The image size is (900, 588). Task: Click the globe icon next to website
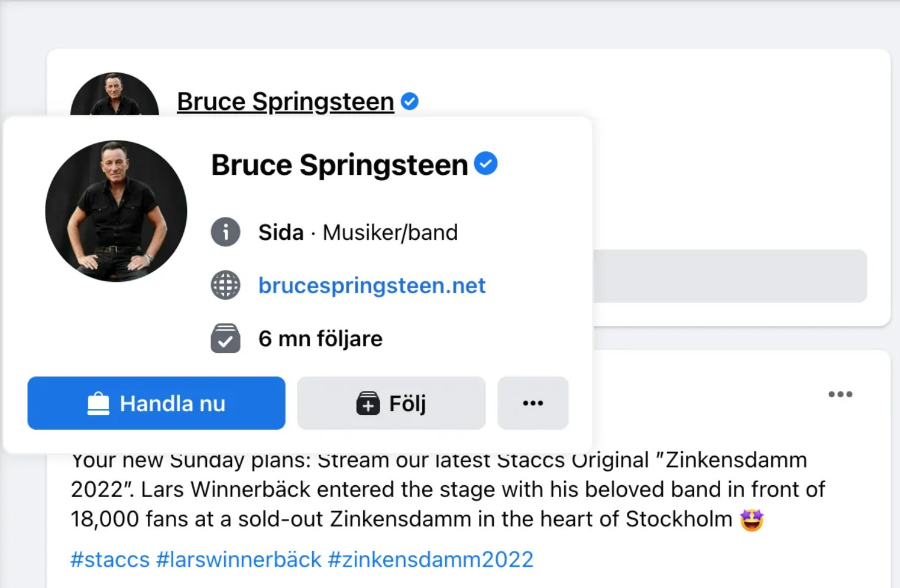coord(225,285)
